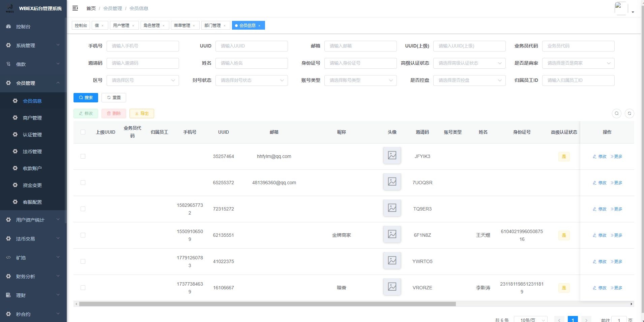Image resolution: width=644 pixels, height=322 pixels.
Task: Tick the select-all checkbox in table header
Action: (x=83, y=132)
